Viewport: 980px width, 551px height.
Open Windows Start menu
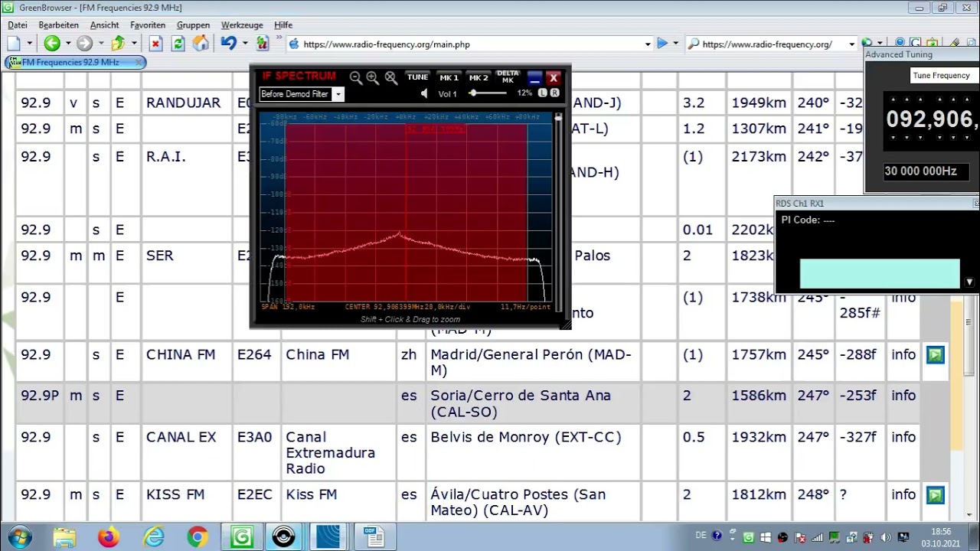click(x=20, y=537)
